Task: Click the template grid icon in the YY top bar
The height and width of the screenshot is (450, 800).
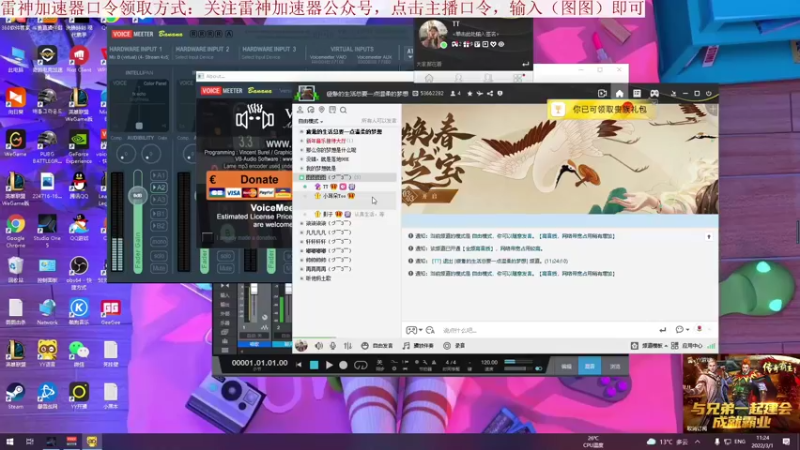Action: click(637, 93)
